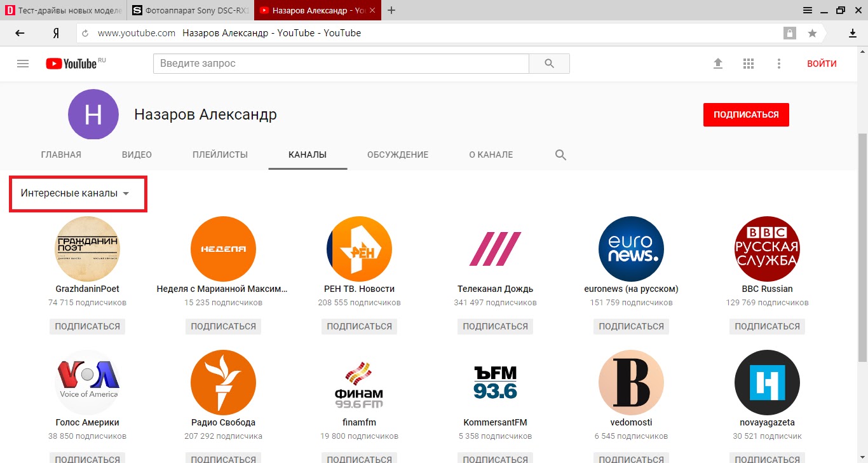868x463 pixels.
Task: Click the Радио Свобода channel name
Action: pos(223,422)
